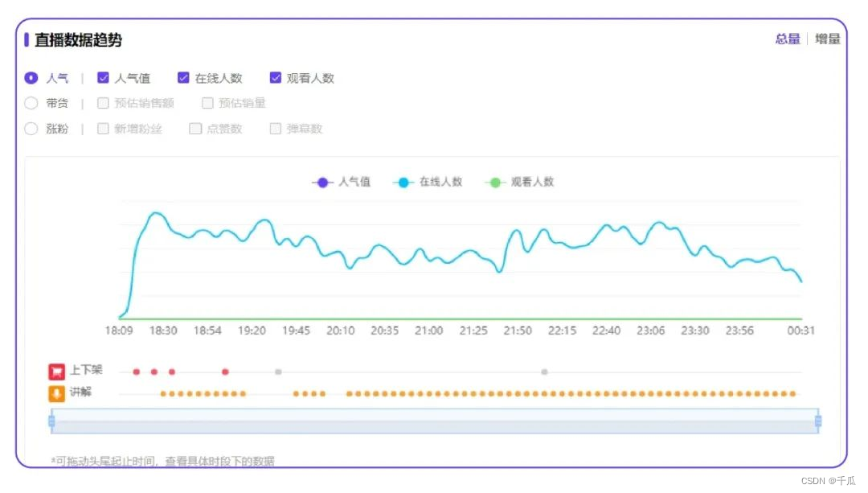The image size is (868, 493).
Task: Tick the 弹幕数 checkbox
Action: (x=275, y=129)
